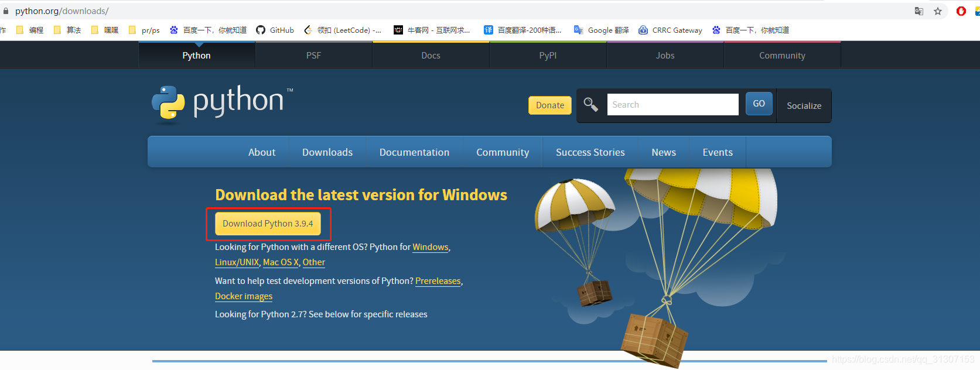Follow the Other OS link
The height and width of the screenshot is (370, 980).
(x=314, y=262)
